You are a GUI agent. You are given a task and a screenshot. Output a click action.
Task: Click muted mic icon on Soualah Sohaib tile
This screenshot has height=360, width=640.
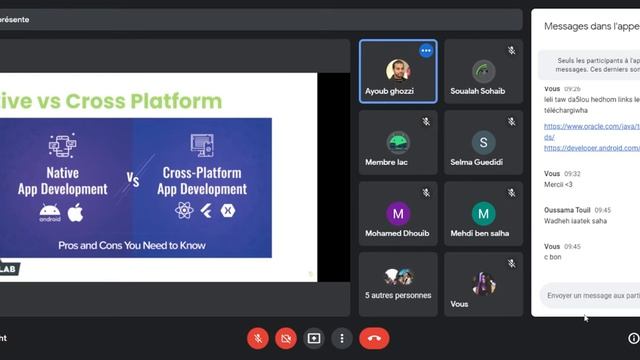coord(511,50)
